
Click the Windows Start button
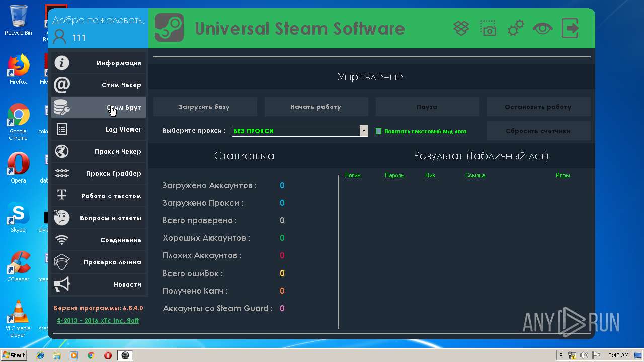coord(14,355)
